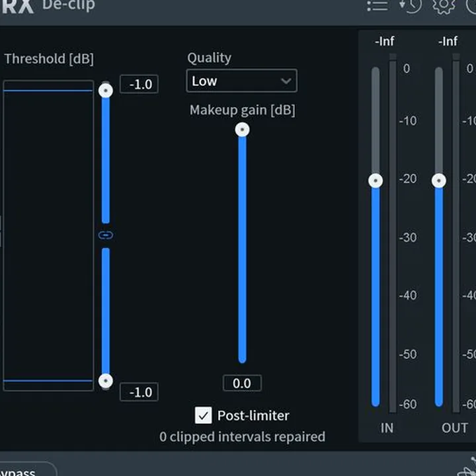Click the OUT label under the meter

pos(454,428)
